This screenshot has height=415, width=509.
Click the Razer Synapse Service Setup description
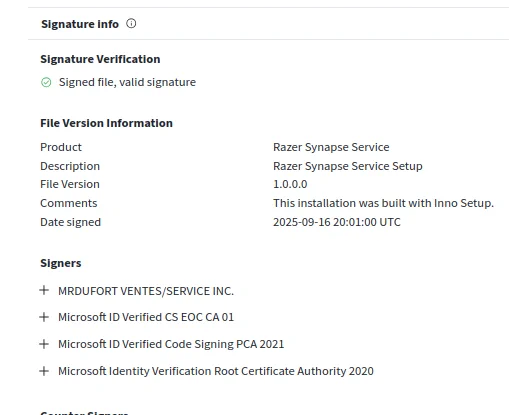pos(348,166)
